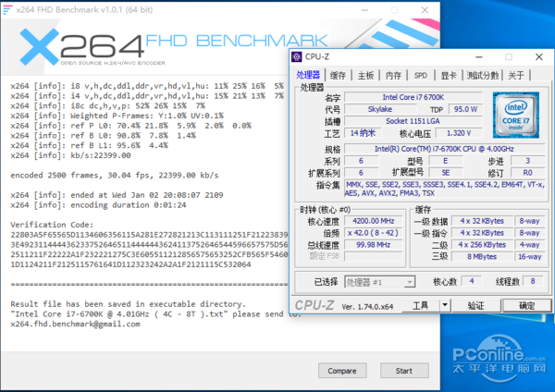Click the 95.0 W TDP value
Image resolution: width=555 pixels, height=392 pixels.
pos(465,109)
